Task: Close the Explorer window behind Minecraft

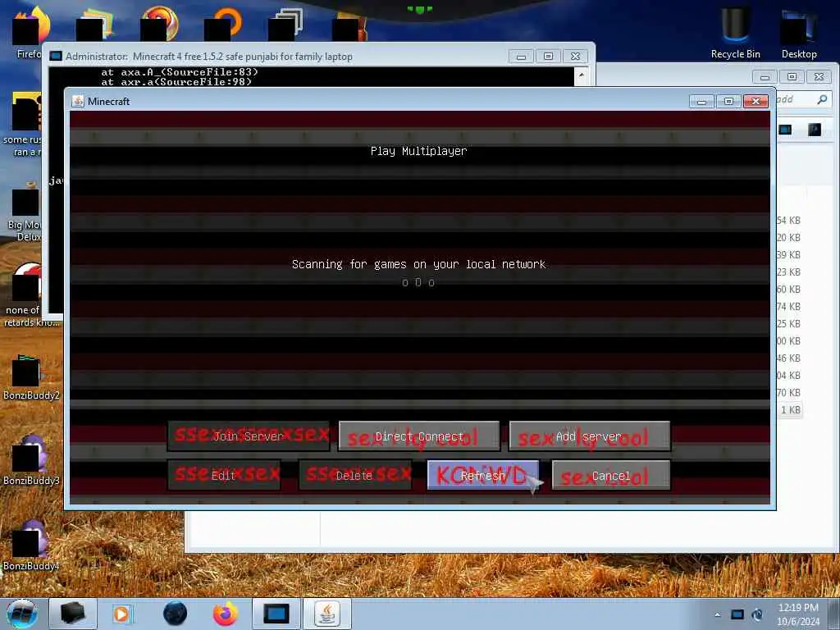Action: (x=819, y=76)
